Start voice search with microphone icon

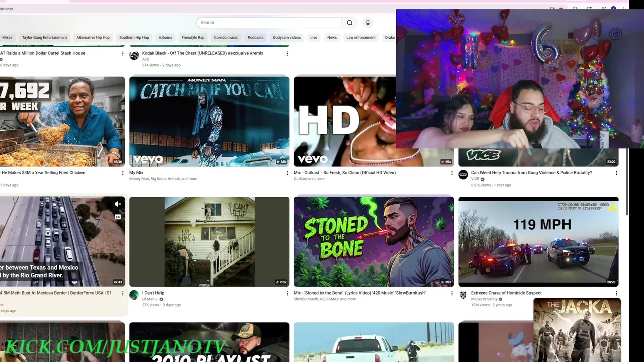coord(368,23)
